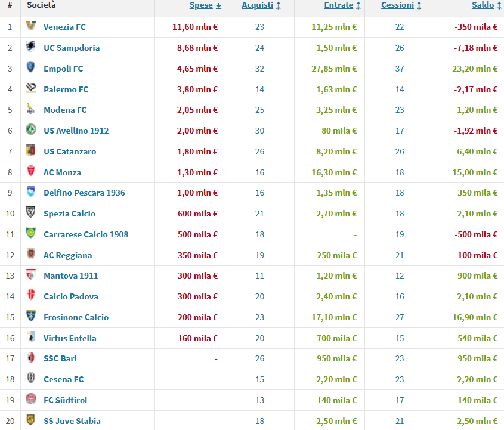The height and width of the screenshot is (430, 504).
Task: Open the Calcio Padova club page
Action: [x=71, y=296]
